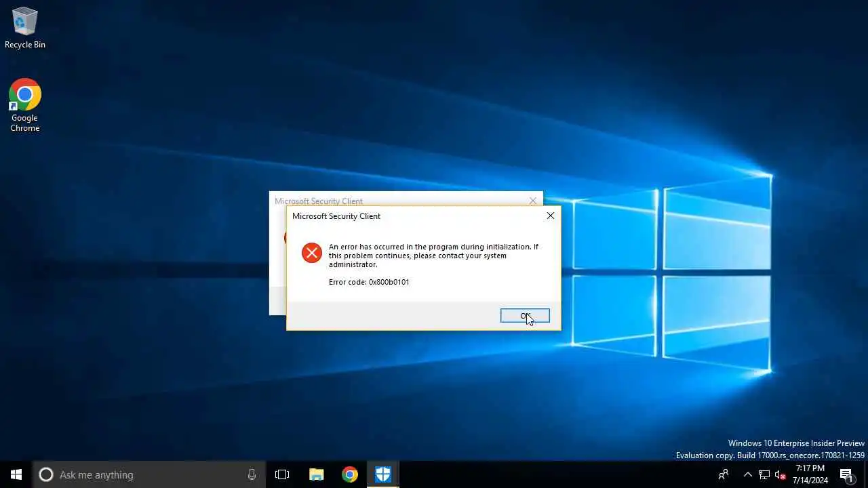Click the muted volume tray icon
868x488 pixels.
tap(781, 474)
